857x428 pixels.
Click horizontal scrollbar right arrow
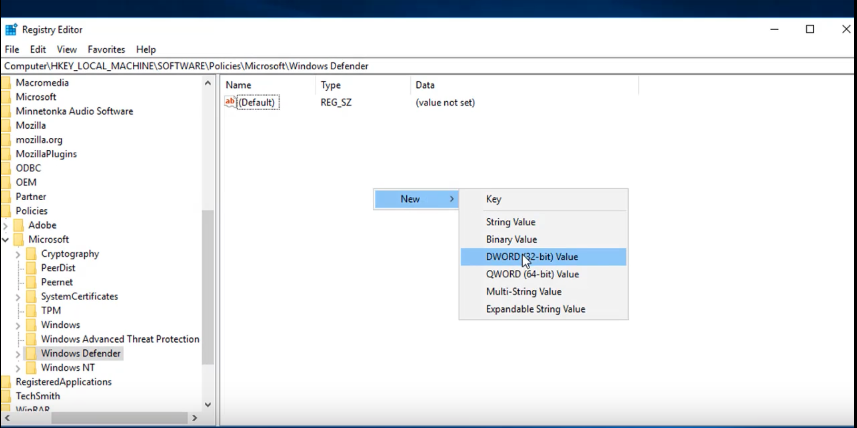[x=194, y=418]
